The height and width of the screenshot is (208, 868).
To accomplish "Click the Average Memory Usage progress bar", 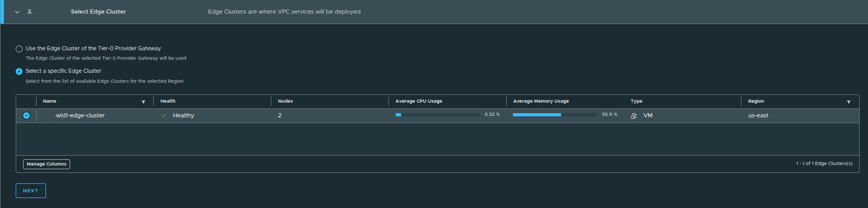I will (555, 114).
